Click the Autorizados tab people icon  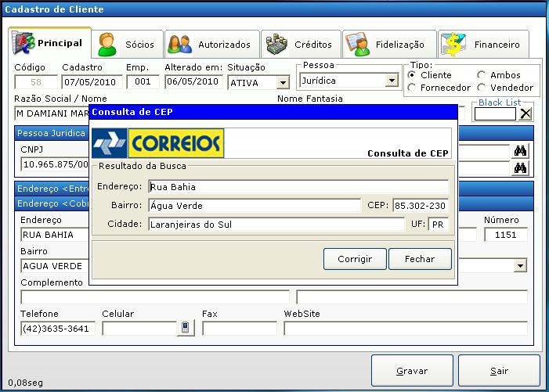(179, 45)
